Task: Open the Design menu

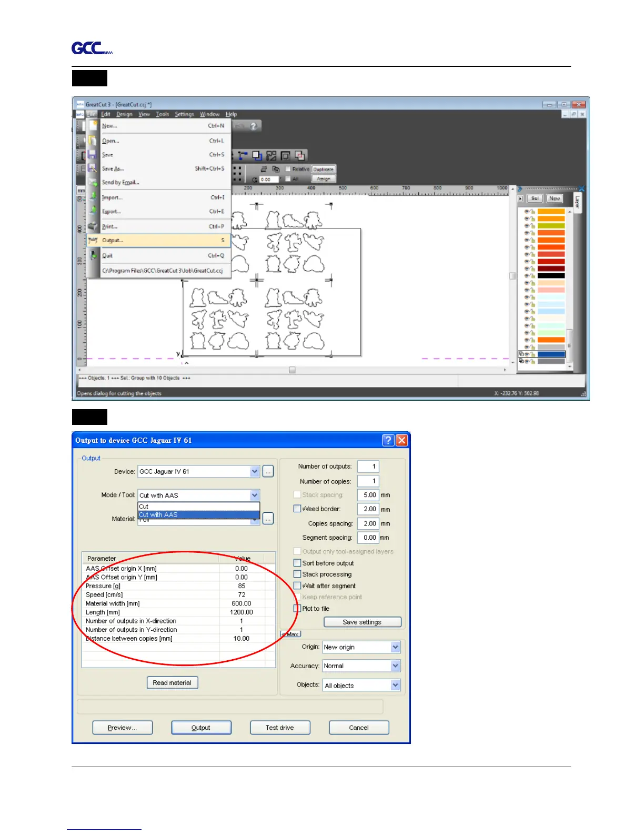Action: (x=125, y=114)
